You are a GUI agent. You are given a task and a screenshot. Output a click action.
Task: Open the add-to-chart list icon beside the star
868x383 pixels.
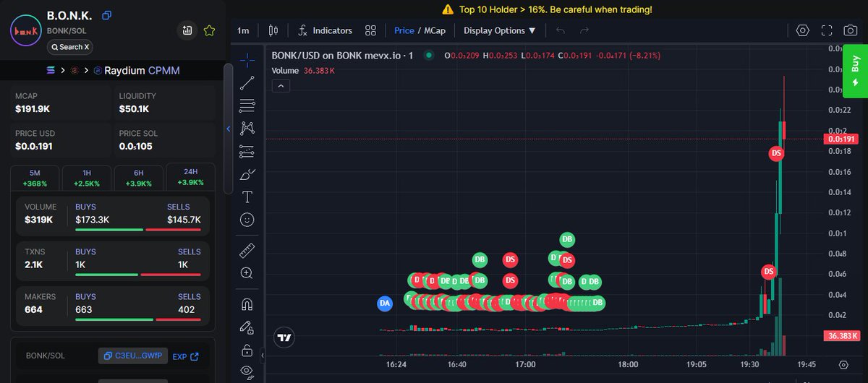click(187, 30)
